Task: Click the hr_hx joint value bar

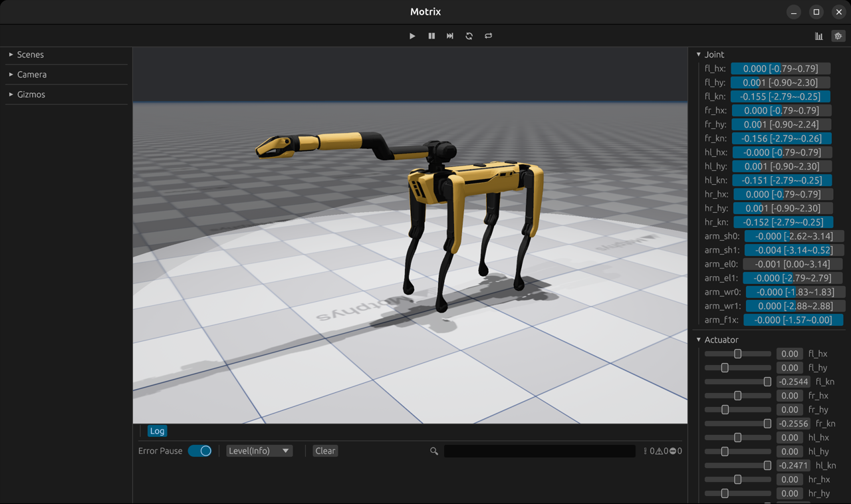Action: point(783,194)
